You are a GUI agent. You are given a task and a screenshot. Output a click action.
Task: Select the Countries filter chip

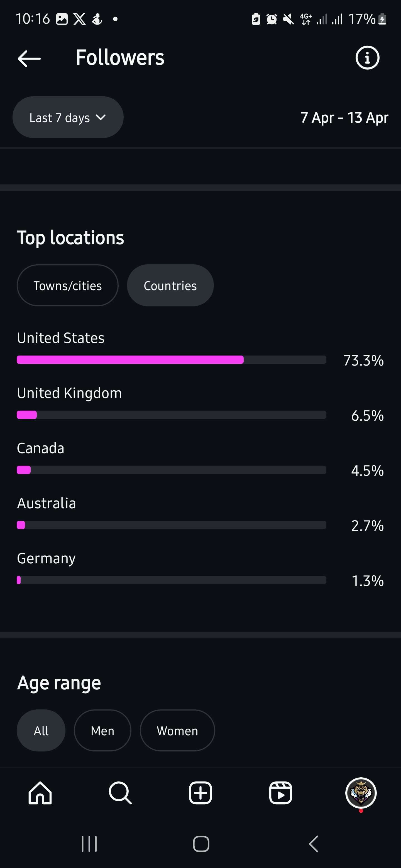tap(170, 285)
